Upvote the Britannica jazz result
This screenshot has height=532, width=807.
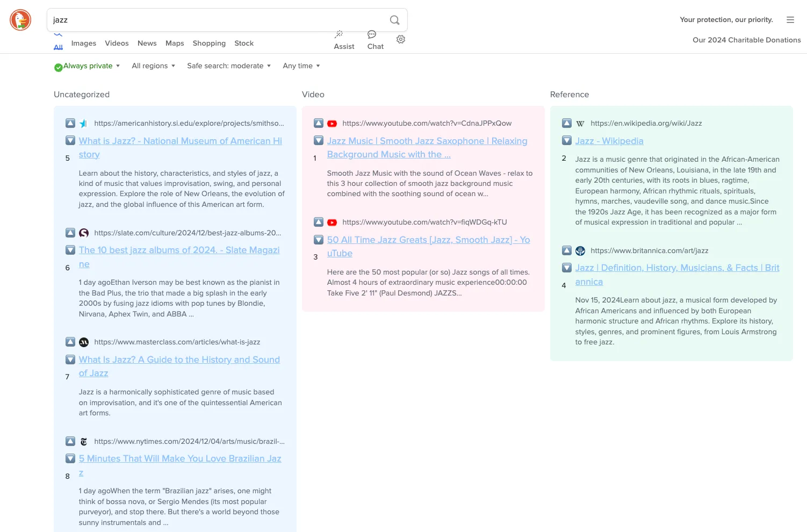pos(567,250)
